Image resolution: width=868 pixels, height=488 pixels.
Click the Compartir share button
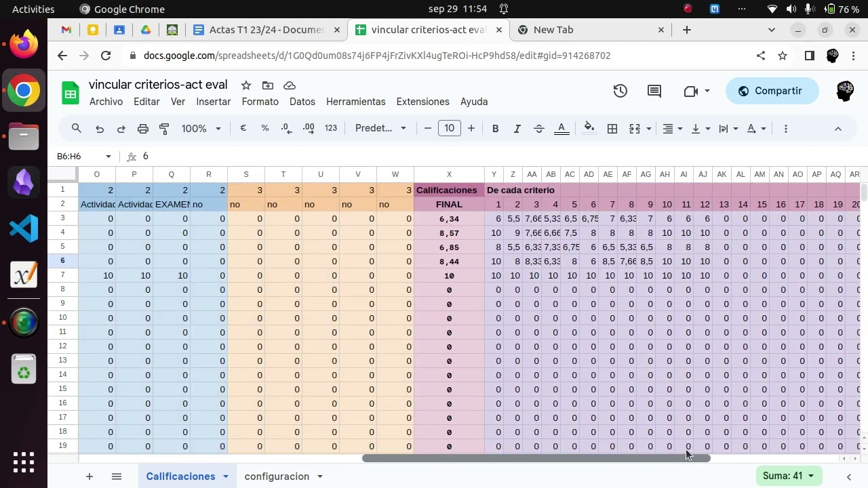point(772,91)
